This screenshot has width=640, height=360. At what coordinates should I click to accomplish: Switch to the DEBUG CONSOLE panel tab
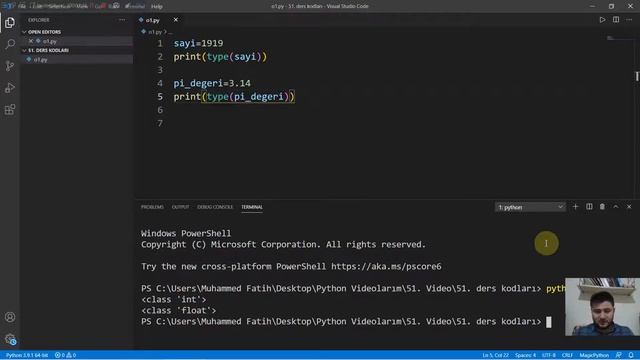point(215,207)
